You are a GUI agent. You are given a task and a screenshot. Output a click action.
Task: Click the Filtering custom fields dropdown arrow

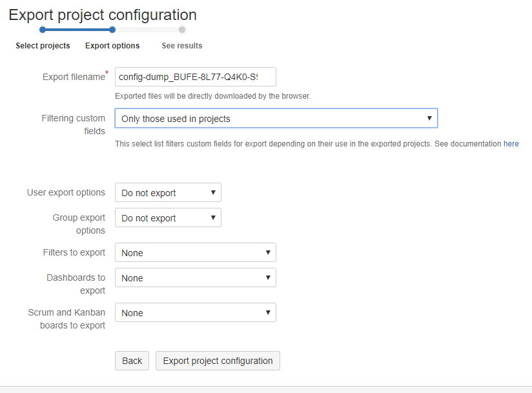click(430, 118)
